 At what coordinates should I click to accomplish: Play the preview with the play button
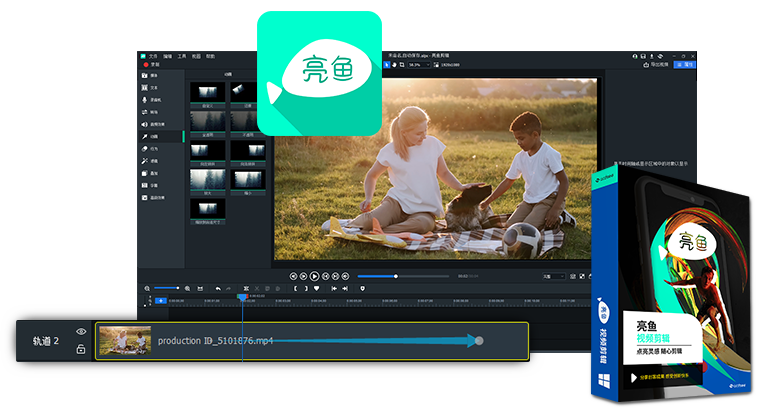(314, 276)
